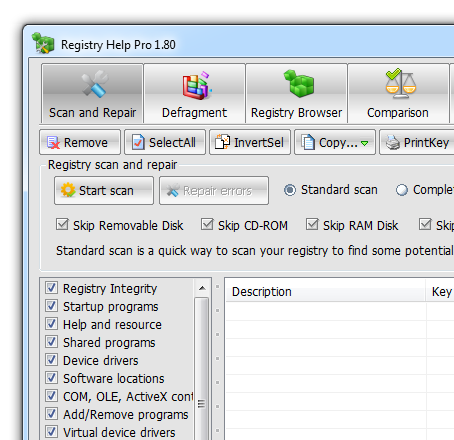Uncheck Help and resource category

(51, 324)
